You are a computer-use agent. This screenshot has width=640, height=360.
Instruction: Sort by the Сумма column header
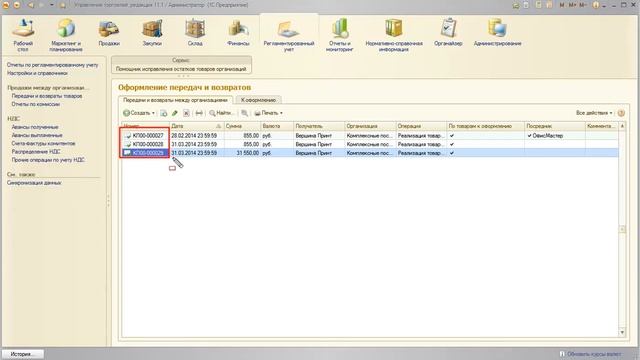242,126
